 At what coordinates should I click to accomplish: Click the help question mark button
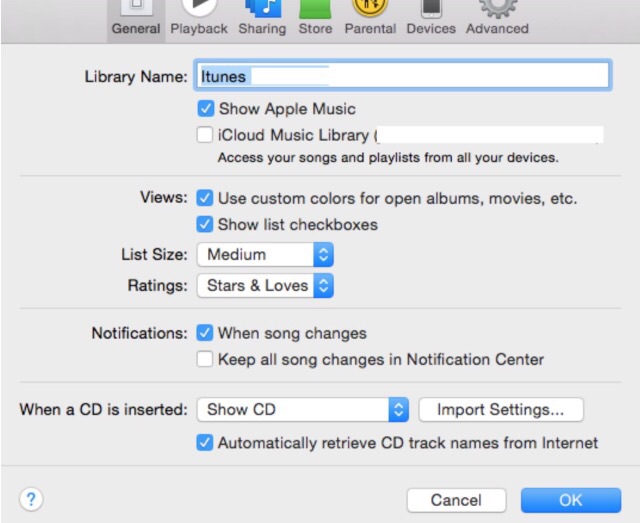tap(31, 499)
